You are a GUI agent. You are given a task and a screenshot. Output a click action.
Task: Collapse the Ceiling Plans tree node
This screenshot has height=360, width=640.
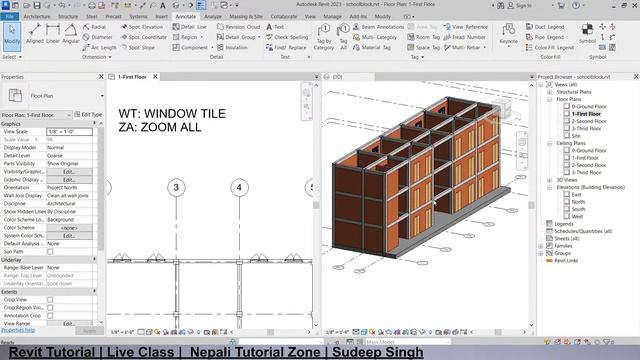point(549,143)
